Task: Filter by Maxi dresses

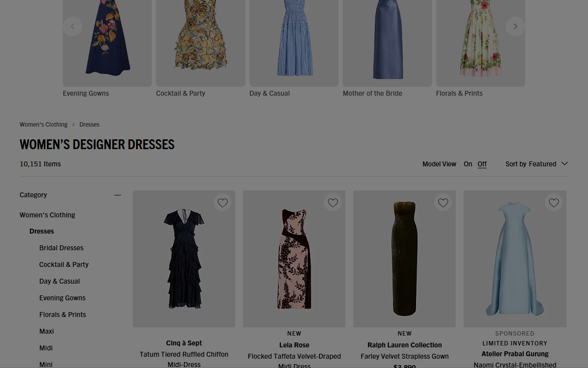Action: [47, 331]
